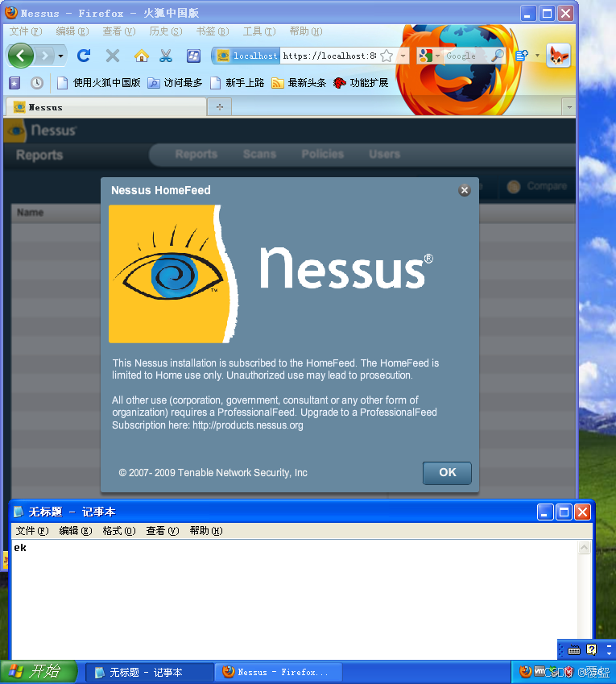This screenshot has width=616, height=684.
Task: Open the 开始 Start menu
Action: 39,672
